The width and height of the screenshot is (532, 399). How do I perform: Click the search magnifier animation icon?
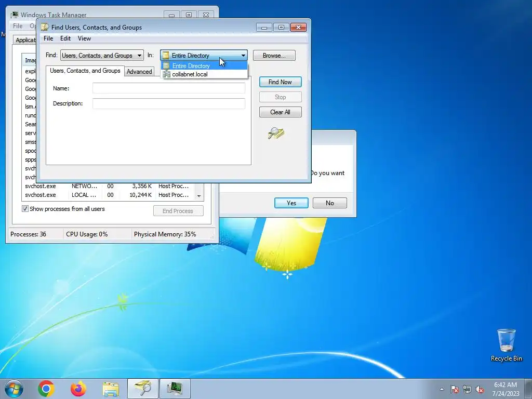click(x=276, y=134)
